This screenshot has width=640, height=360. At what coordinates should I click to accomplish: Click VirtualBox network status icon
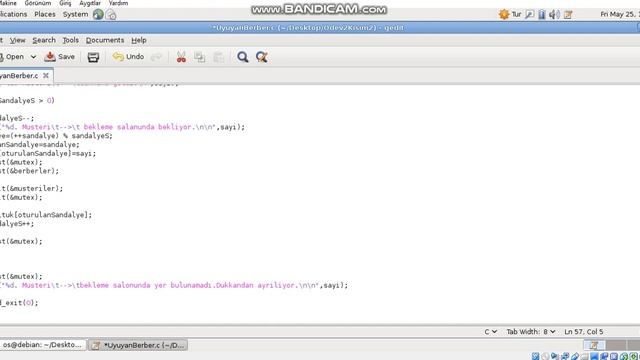(x=565, y=356)
